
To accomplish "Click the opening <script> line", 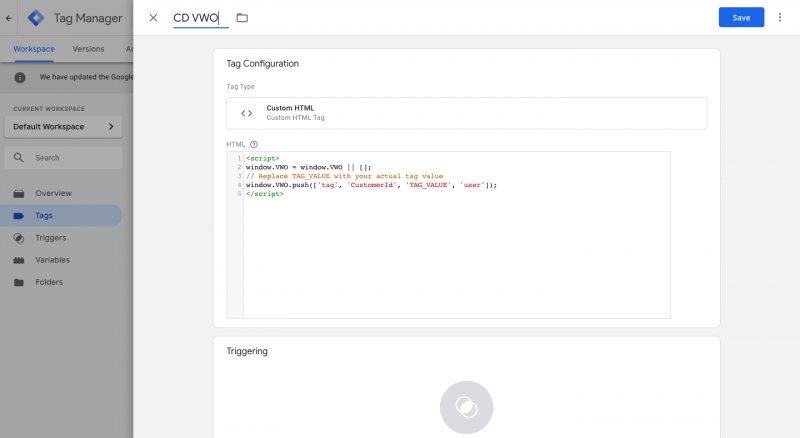I will 263,158.
